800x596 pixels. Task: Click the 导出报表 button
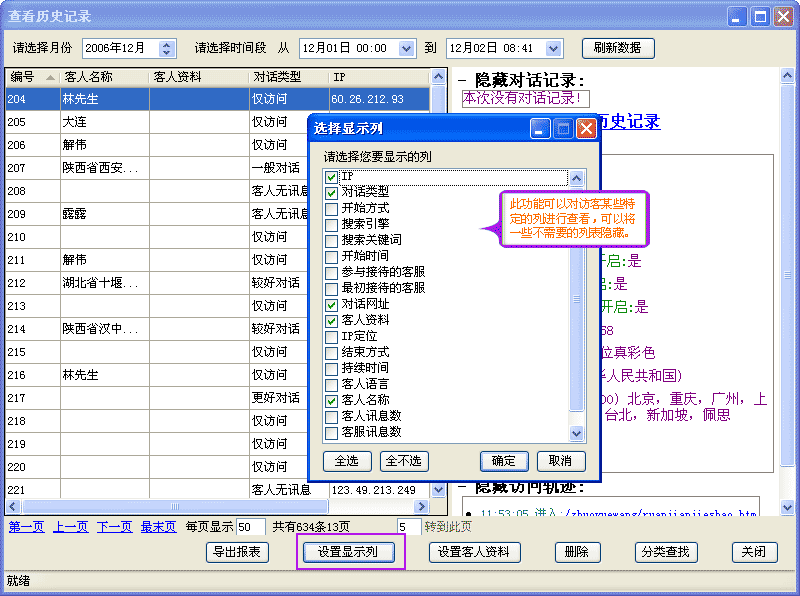237,552
